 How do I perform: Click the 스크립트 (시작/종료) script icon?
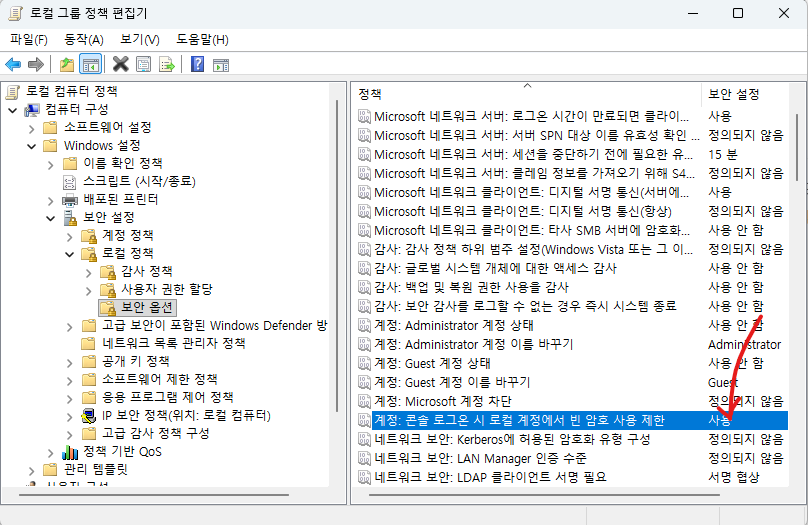[x=69, y=181]
